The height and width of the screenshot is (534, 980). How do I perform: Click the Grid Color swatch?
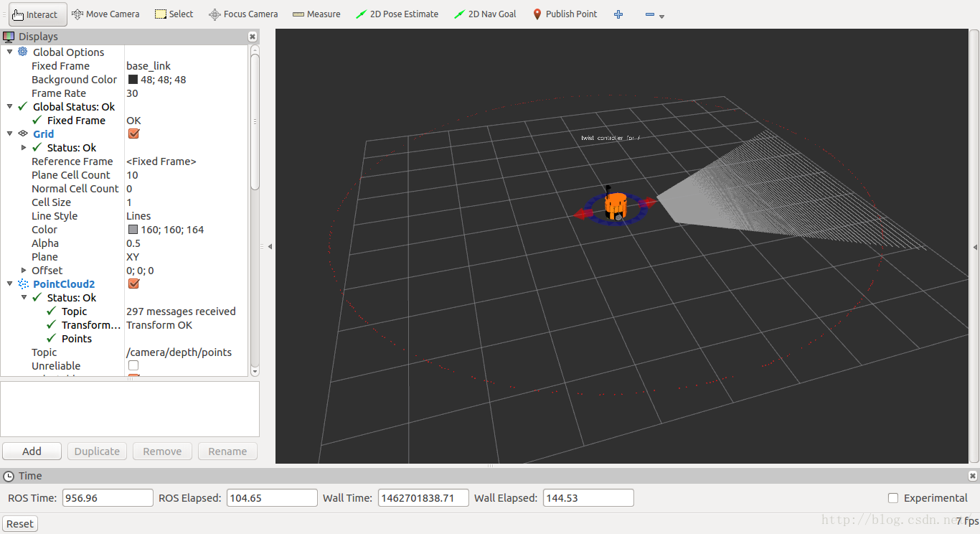click(133, 230)
